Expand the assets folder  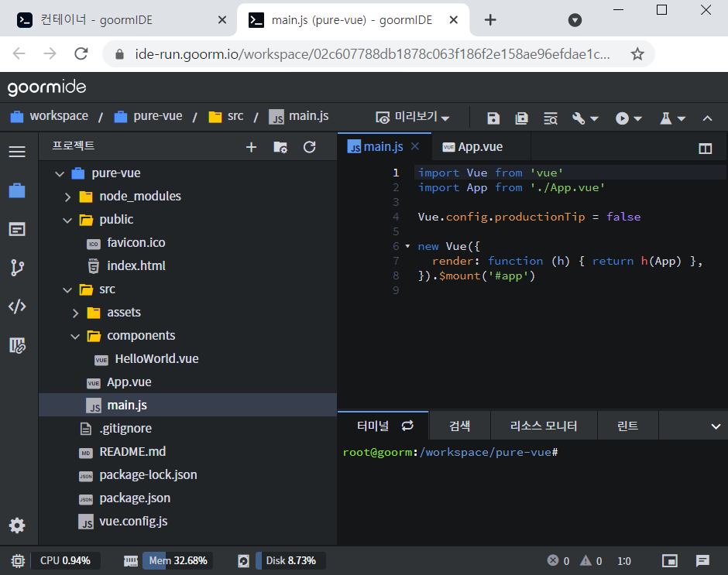pyautogui.click(x=76, y=313)
